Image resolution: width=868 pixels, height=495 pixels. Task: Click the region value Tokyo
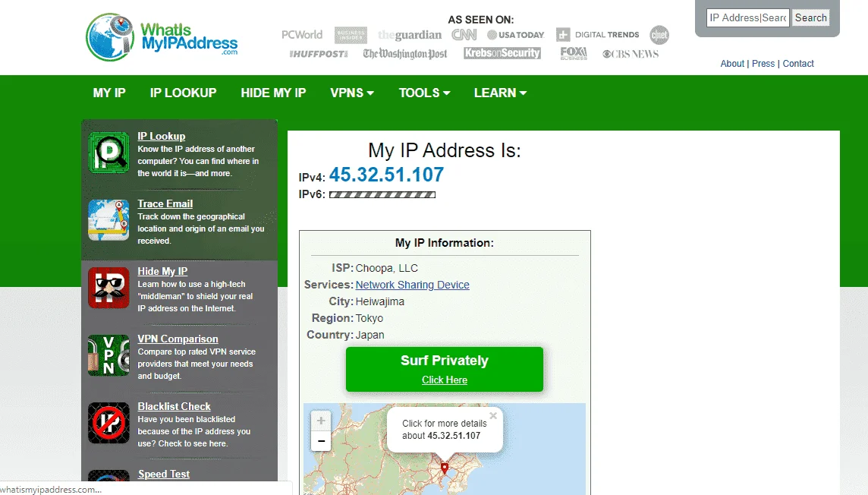(370, 318)
